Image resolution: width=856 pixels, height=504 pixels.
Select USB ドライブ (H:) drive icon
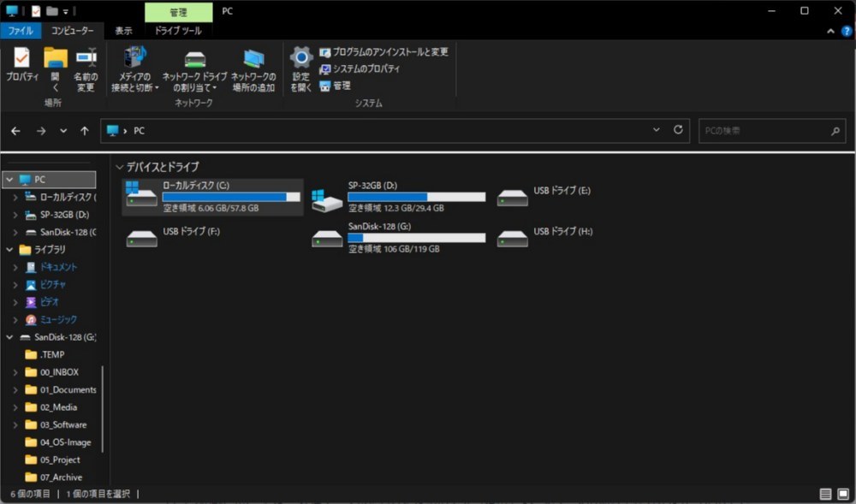coord(512,239)
